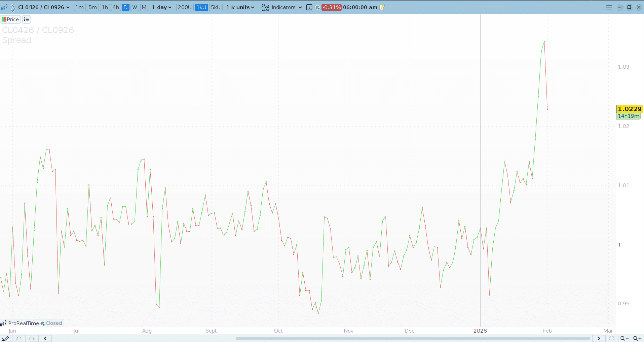Viewport: 644px width, 342px height.
Task: Select the 5m timeframe
Action: (93, 7)
